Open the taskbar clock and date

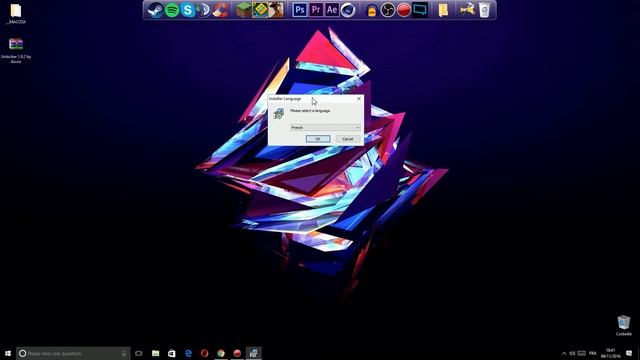click(610, 353)
